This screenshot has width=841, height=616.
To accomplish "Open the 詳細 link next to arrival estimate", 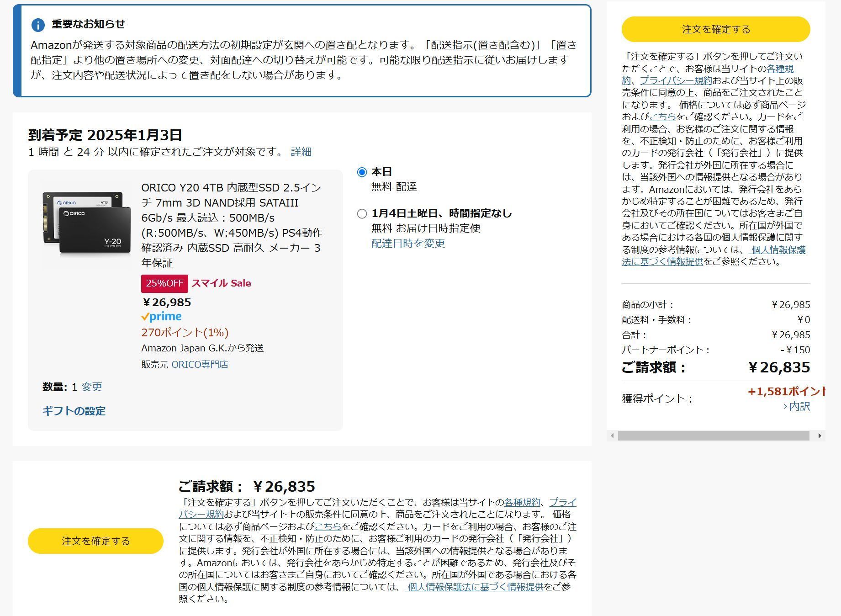I will point(301,152).
